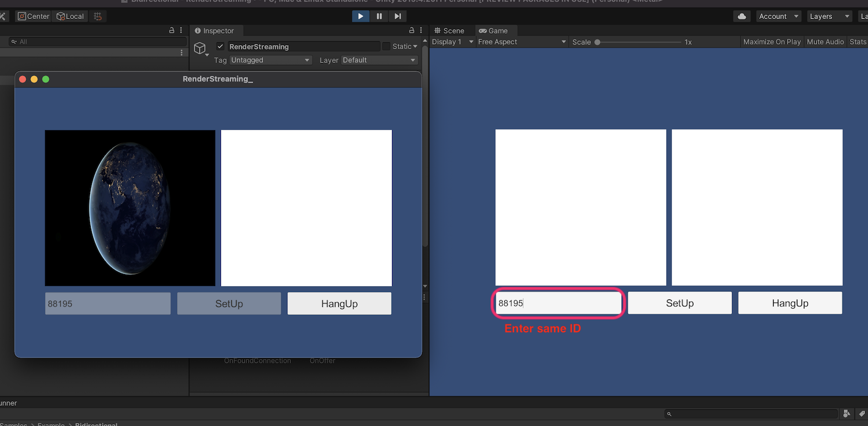The width and height of the screenshot is (868, 426).
Task: Uncheck the RenderStreaming active checkbox
Action: pyautogui.click(x=220, y=46)
